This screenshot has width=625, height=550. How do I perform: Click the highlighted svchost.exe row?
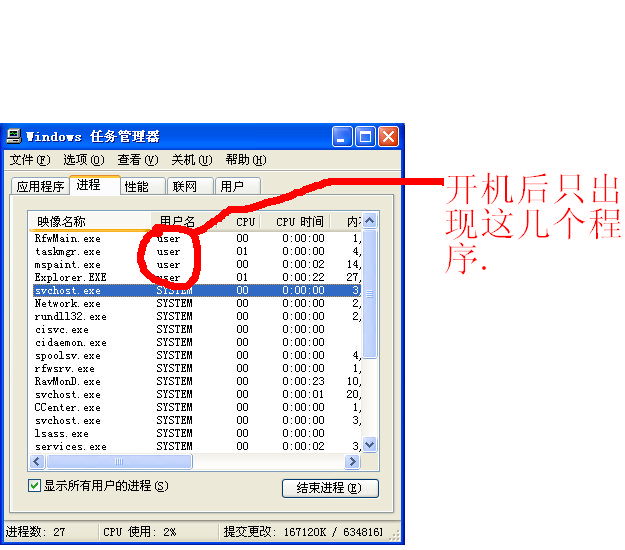coord(197,291)
